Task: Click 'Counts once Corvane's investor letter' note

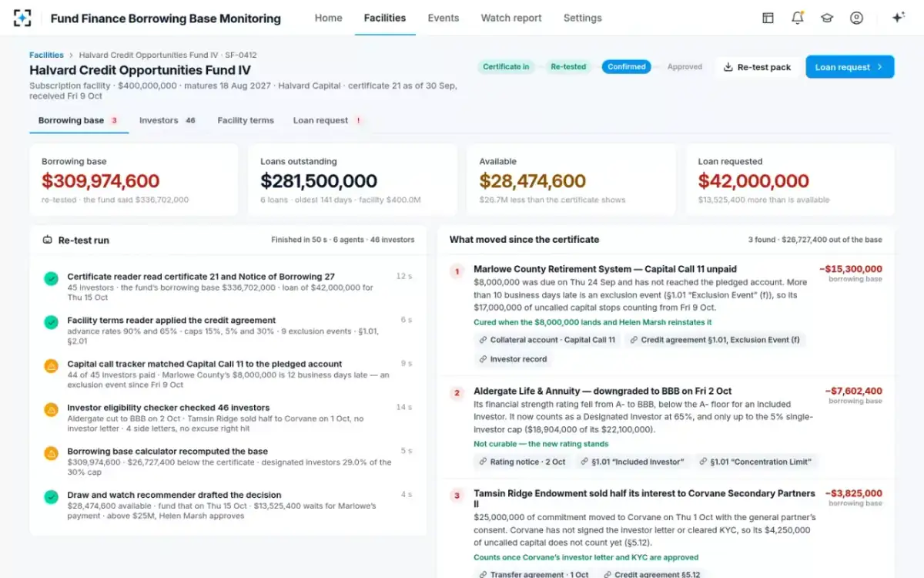Action: click(586, 557)
